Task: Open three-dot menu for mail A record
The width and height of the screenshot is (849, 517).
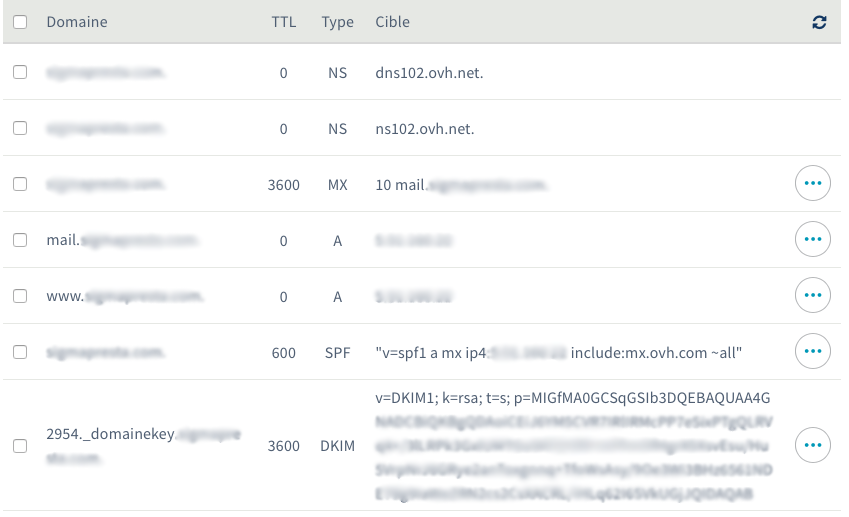Action: click(812, 239)
